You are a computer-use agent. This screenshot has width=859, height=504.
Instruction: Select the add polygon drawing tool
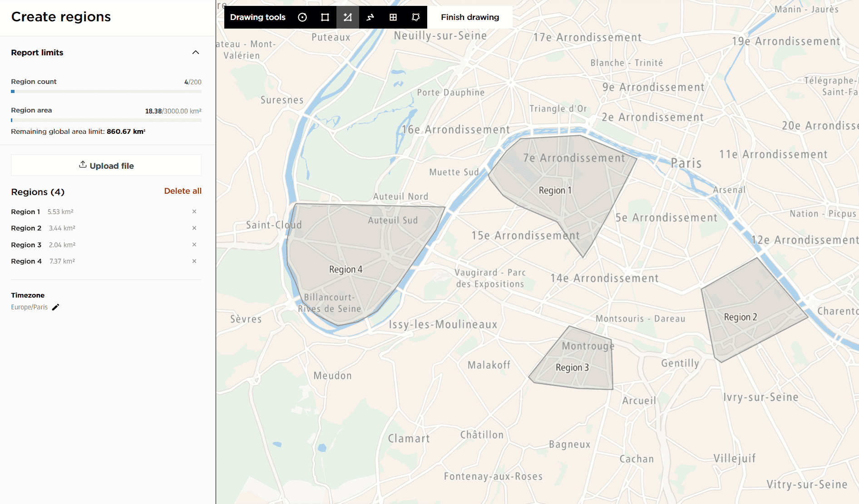[348, 17]
